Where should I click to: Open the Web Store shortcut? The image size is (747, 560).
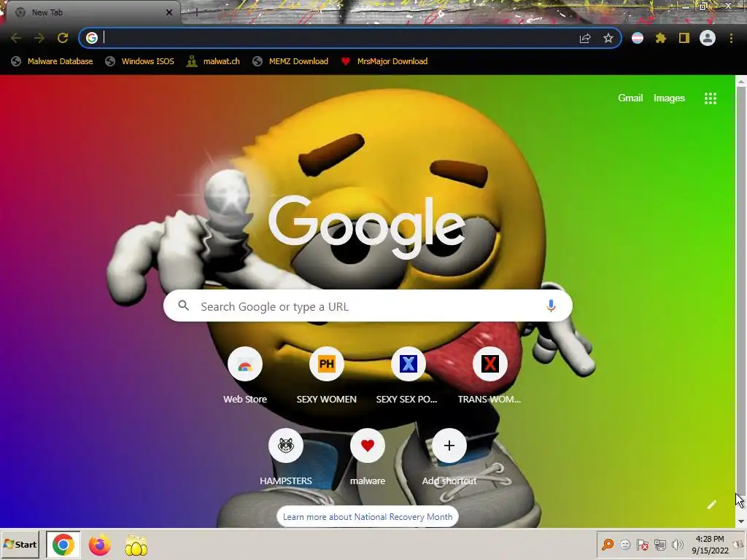tap(245, 376)
